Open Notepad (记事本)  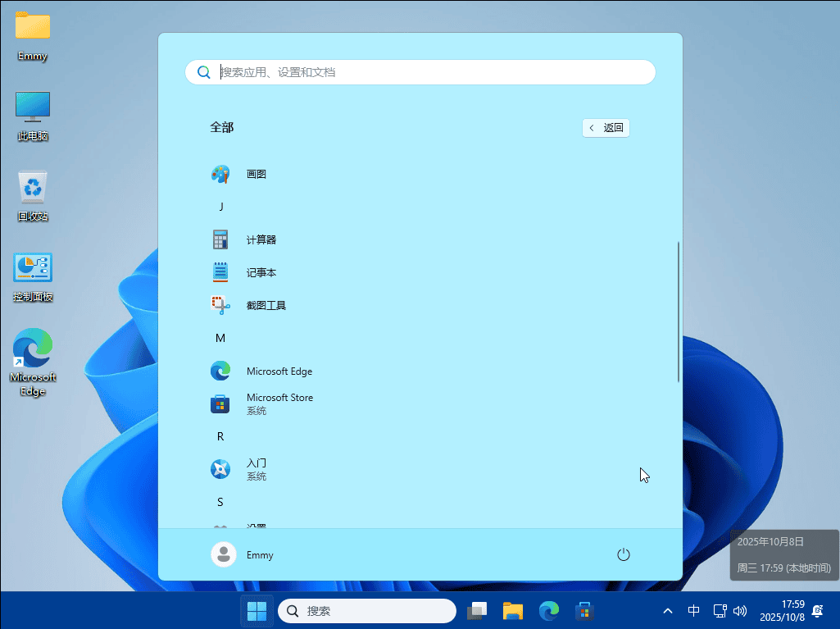click(x=261, y=271)
